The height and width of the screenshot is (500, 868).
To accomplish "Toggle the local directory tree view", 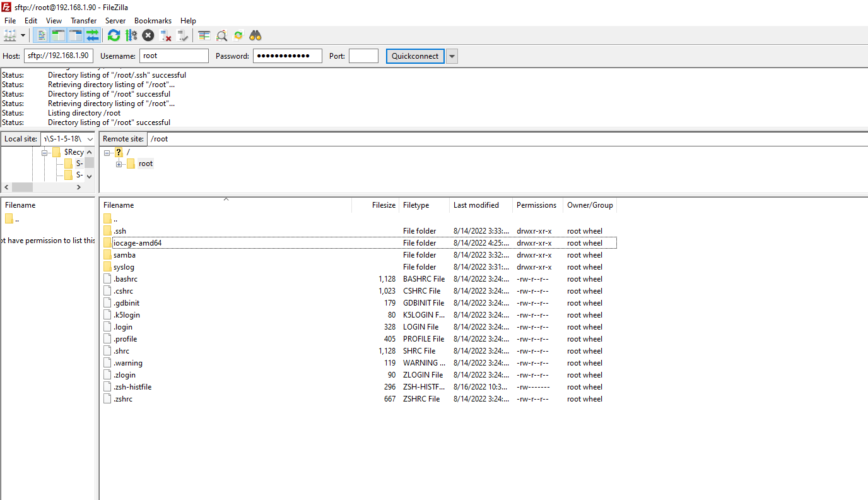I will (58, 35).
